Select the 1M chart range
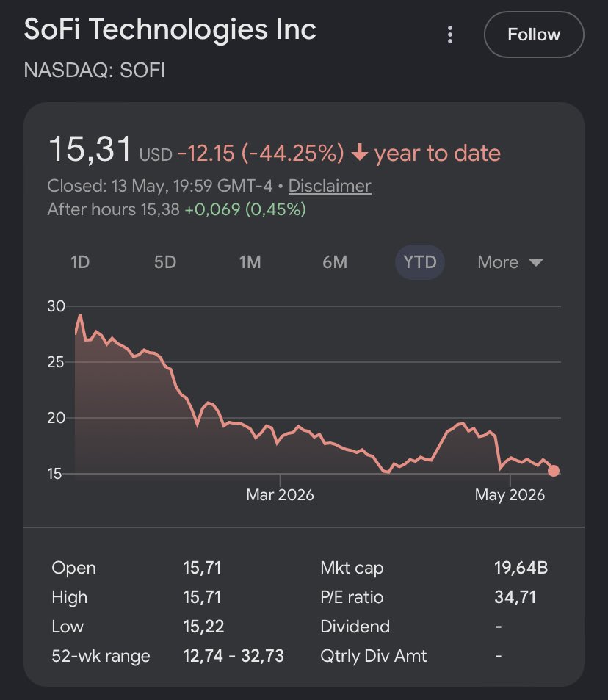Viewport: 608px width, 700px height. tap(250, 262)
